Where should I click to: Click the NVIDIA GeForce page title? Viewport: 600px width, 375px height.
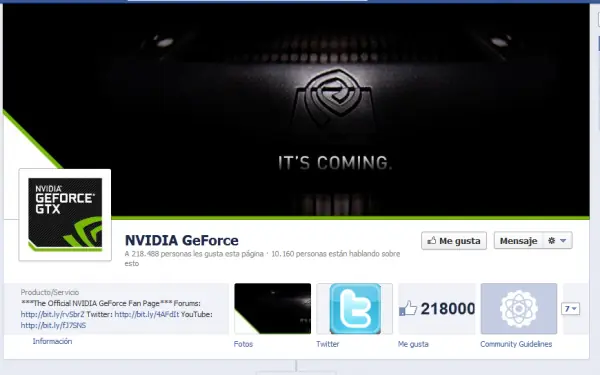(x=182, y=240)
